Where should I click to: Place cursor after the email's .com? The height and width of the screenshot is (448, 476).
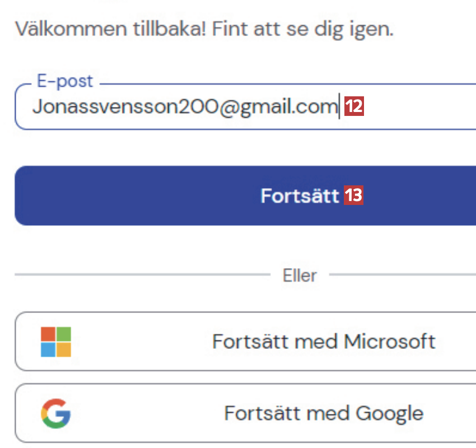[338, 106]
